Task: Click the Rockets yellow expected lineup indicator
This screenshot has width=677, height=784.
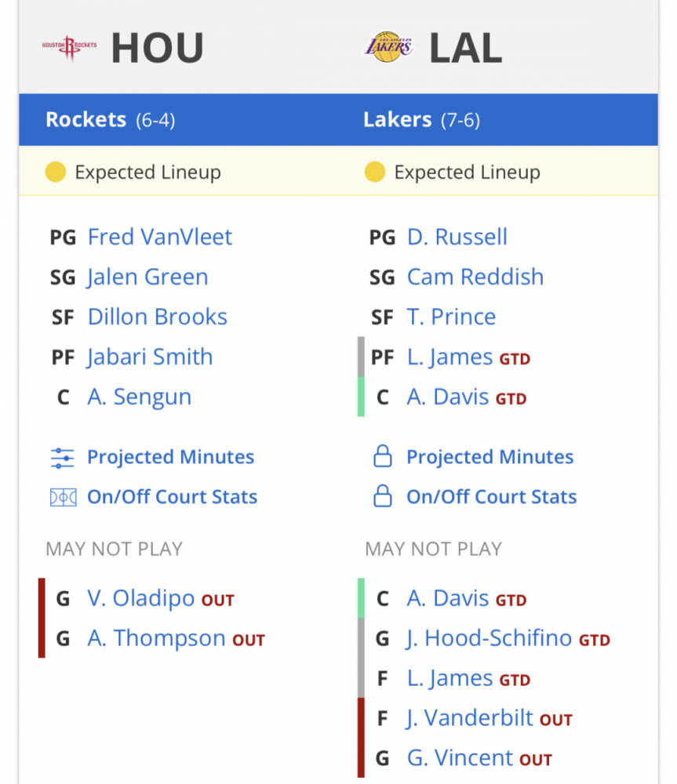Action: [56, 172]
